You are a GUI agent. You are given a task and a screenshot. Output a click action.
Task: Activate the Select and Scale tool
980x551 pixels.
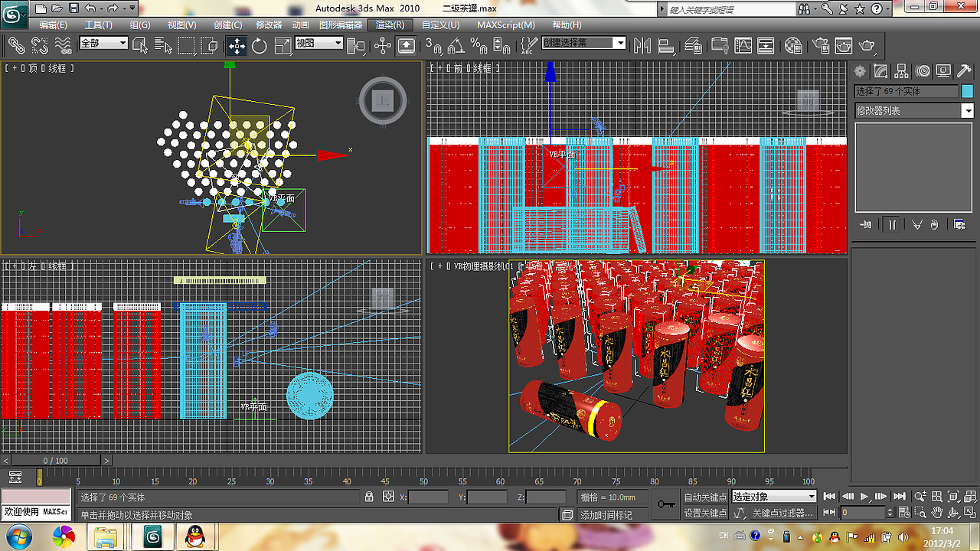(283, 45)
